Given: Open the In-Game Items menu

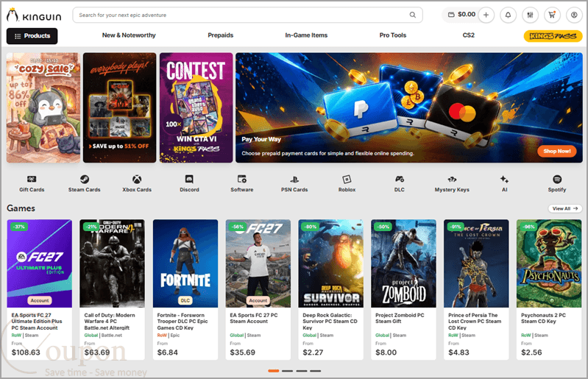Looking at the screenshot, I should click(x=306, y=35).
